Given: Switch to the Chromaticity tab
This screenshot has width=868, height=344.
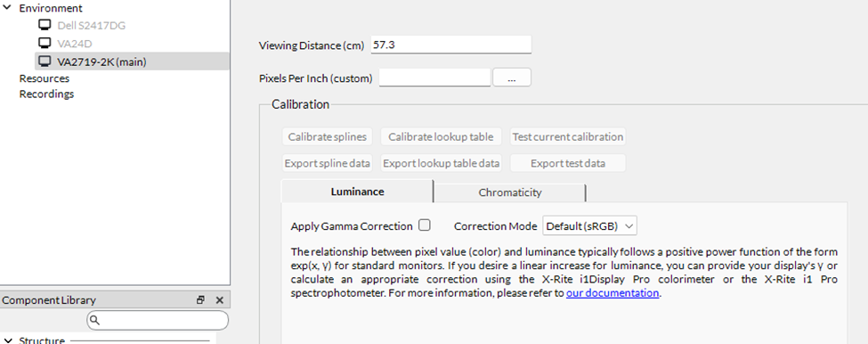Looking at the screenshot, I should [x=510, y=192].
